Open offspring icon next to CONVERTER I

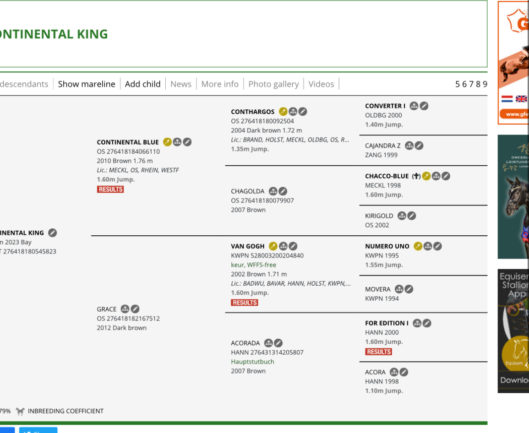[x=414, y=106]
